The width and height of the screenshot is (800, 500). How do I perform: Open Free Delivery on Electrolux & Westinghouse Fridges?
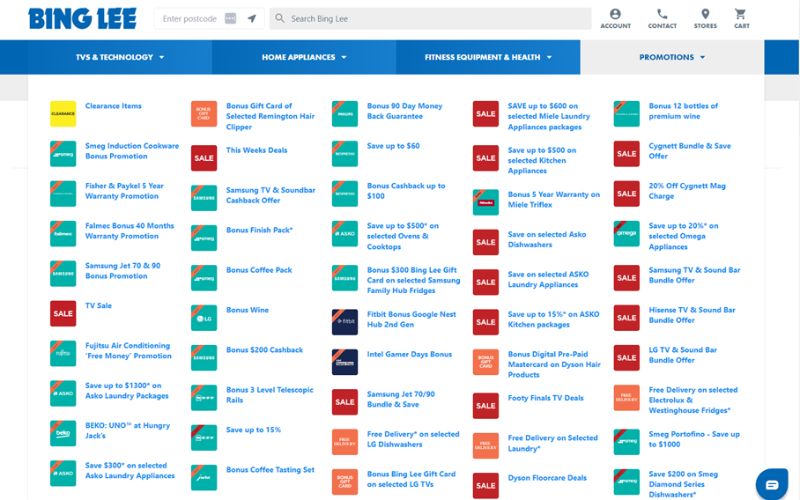(x=693, y=400)
